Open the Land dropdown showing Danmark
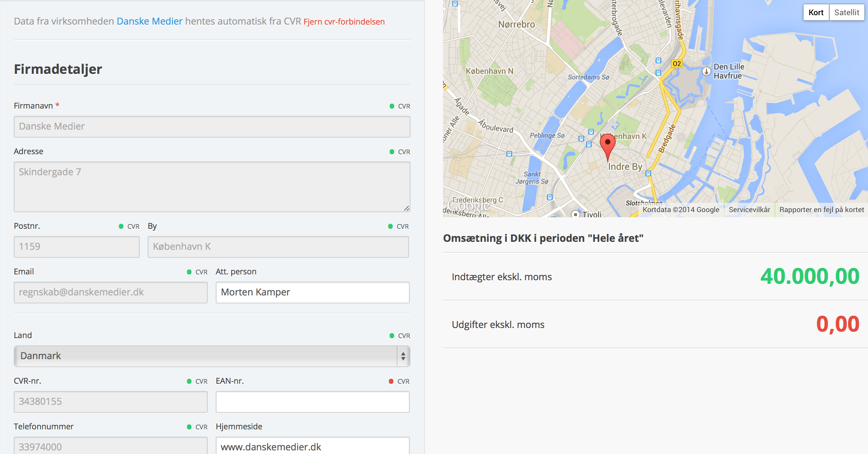Image resolution: width=868 pixels, height=454 pixels. pyautogui.click(x=206, y=356)
